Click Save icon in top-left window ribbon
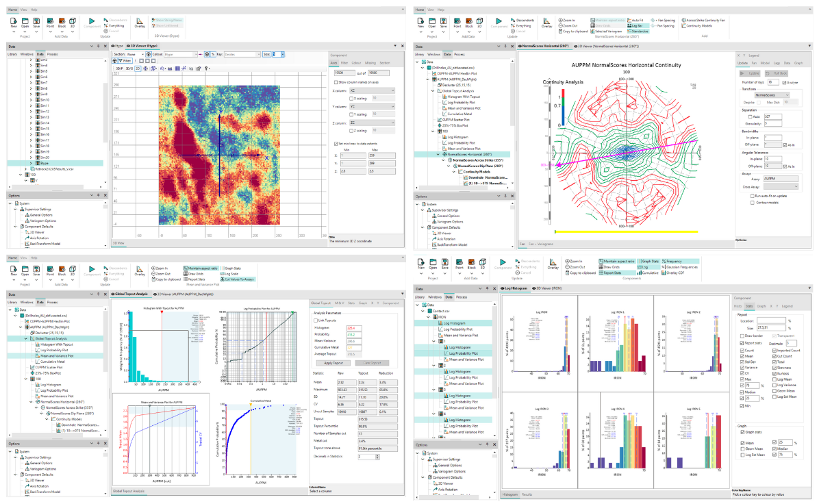 (36, 23)
